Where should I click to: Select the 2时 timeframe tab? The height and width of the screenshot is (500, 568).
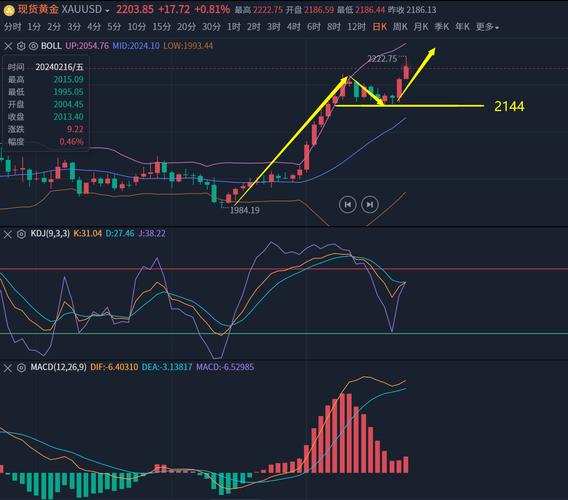coord(254,27)
